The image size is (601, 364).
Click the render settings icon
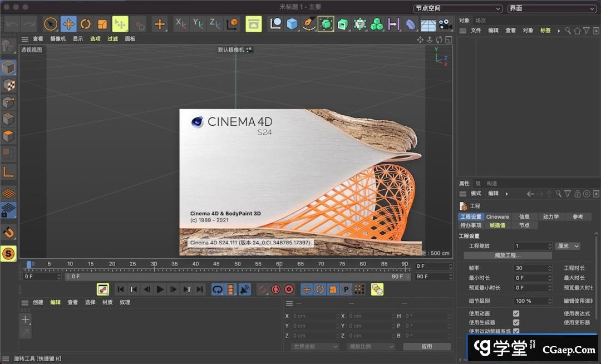tap(254, 24)
